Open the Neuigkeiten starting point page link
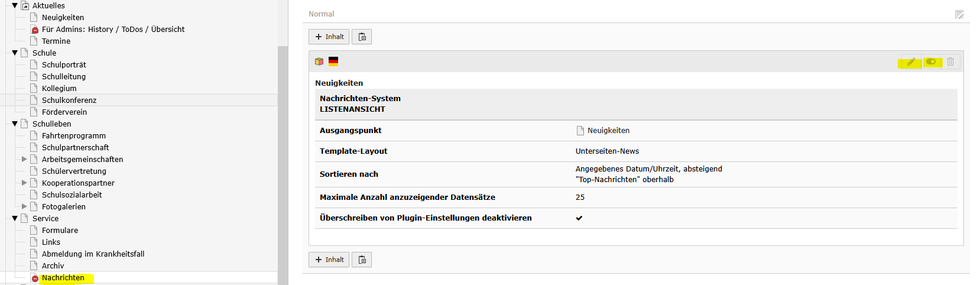The width and height of the screenshot is (980, 285). (x=608, y=131)
